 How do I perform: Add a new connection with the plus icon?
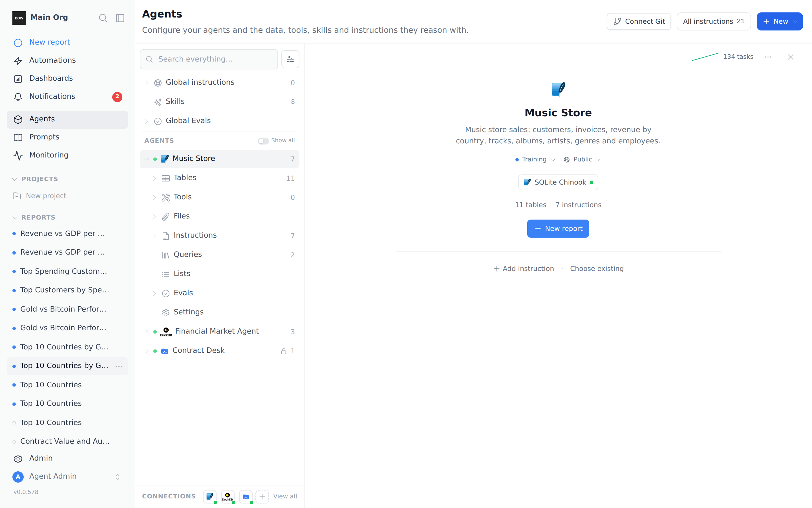[262, 496]
